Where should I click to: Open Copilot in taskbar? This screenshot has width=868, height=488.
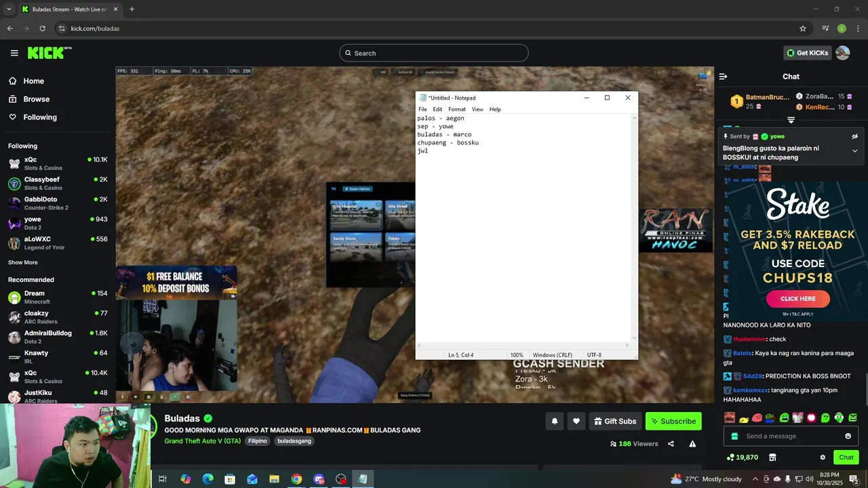point(185,479)
